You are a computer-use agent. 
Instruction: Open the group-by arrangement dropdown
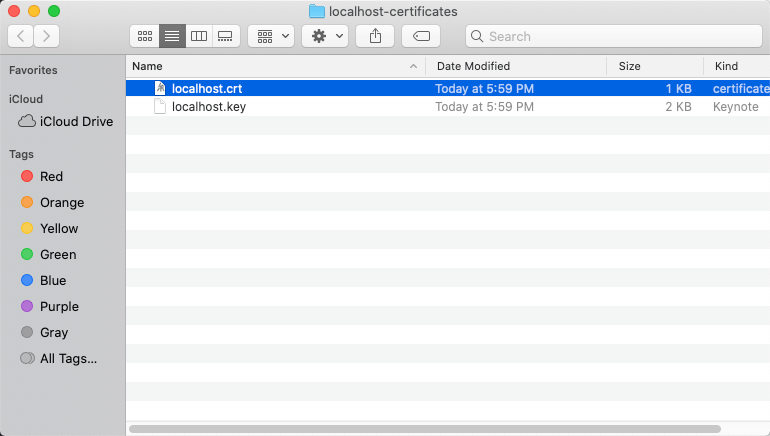(271, 36)
